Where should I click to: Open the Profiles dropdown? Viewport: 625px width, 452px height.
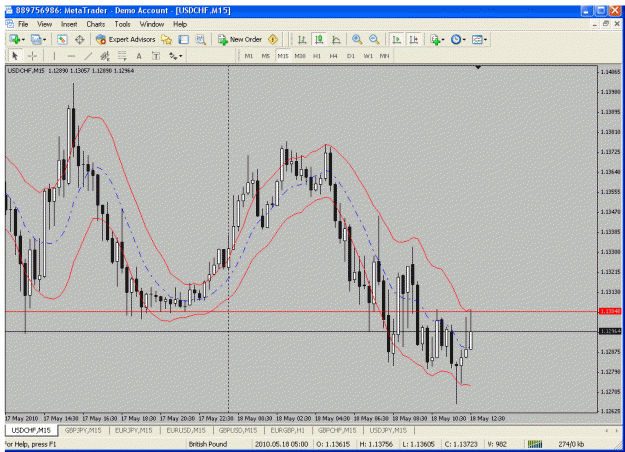coord(39,39)
